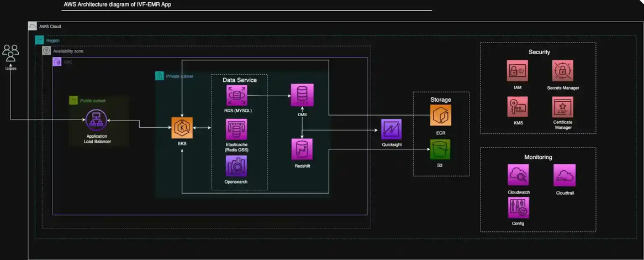
Task: Click the Secrets Manager label
Action: click(563, 87)
